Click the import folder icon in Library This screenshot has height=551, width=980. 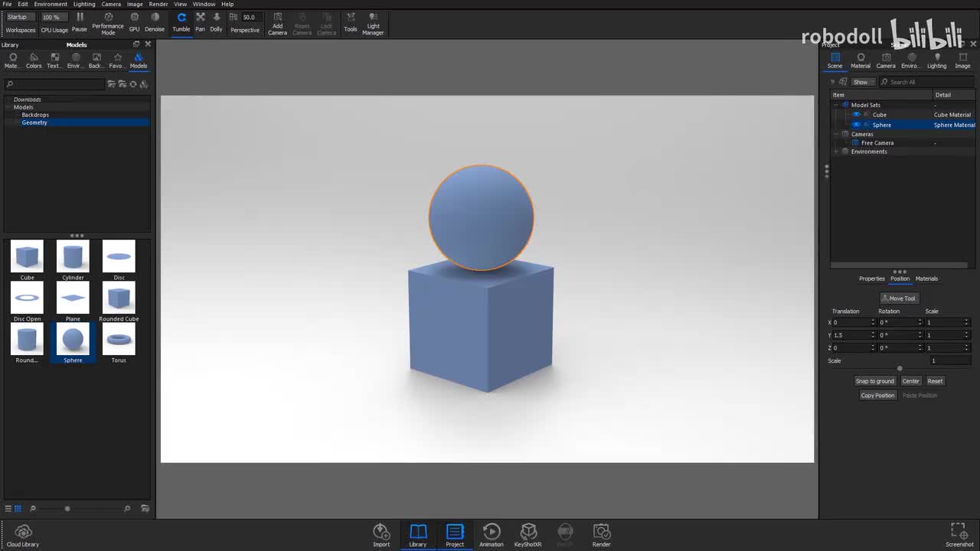pos(122,84)
